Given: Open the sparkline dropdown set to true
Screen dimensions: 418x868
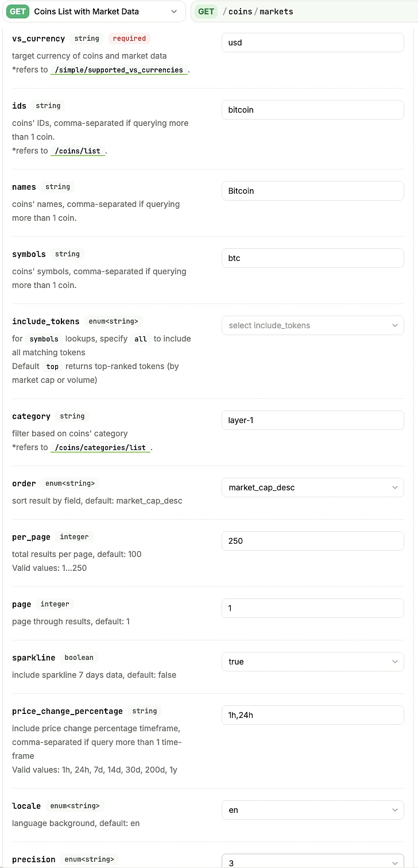Looking at the screenshot, I should click(x=312, y=662).
